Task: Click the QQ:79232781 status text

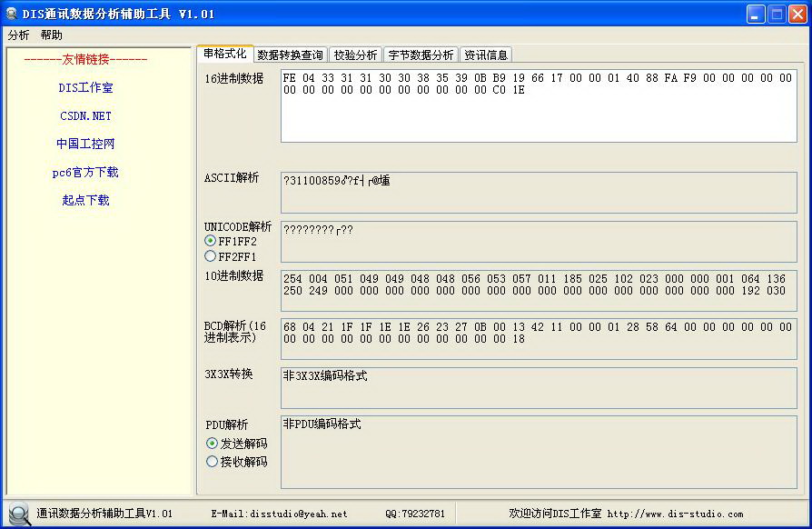Action: coord(415,514)
